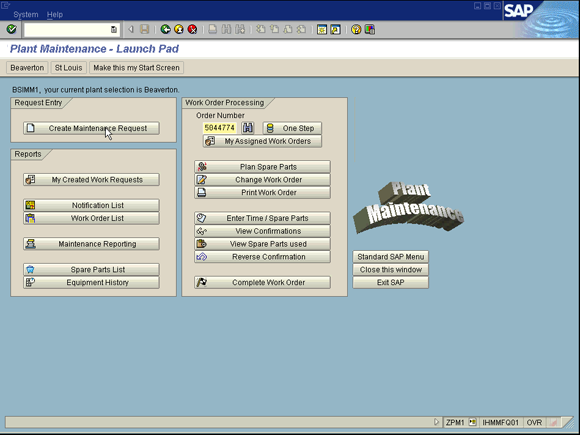Open the Spare Parts List
This screenshot has height=435, width=580.
click(91, 269)
